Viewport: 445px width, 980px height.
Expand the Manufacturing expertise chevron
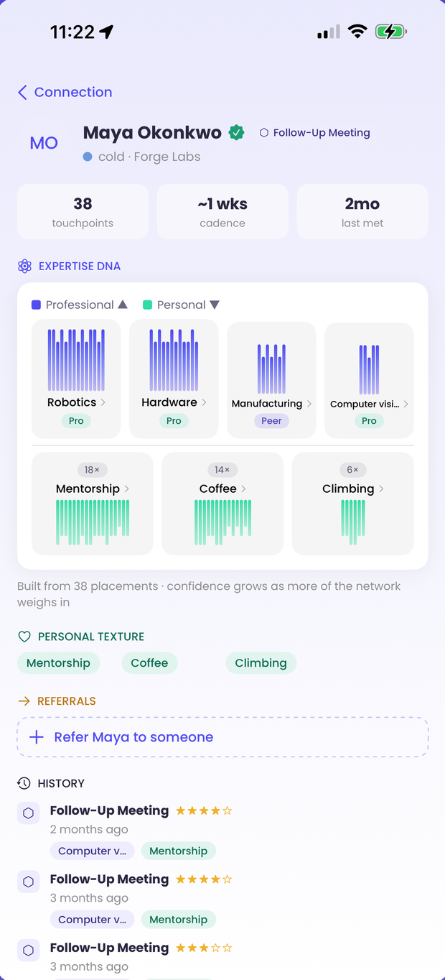coord(309,404)
